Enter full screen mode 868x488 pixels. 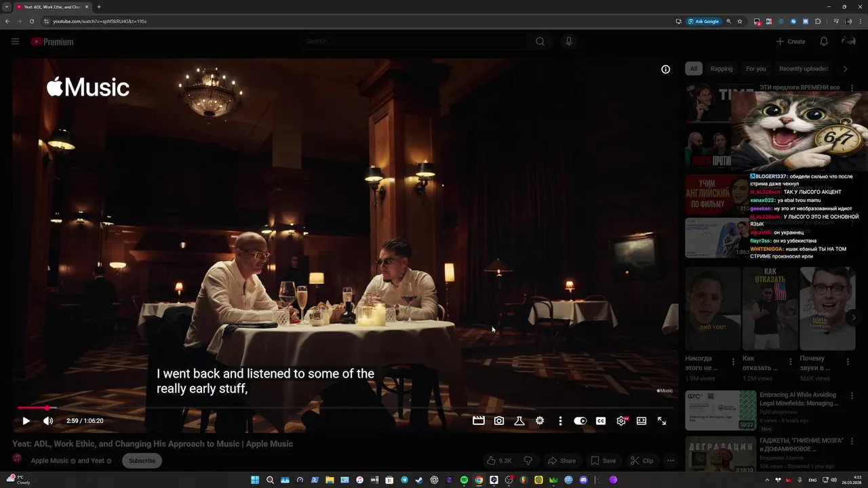pyautogui.click(x=662, y=421)
